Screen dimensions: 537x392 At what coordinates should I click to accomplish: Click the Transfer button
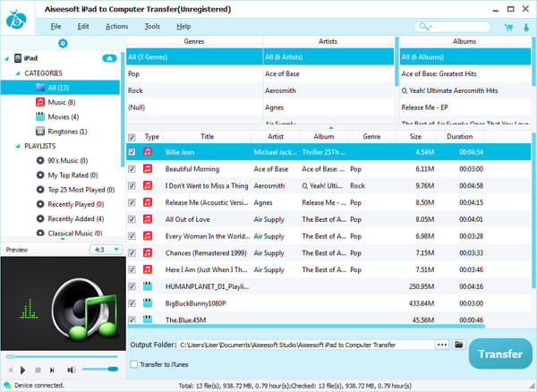(x=500, y=354)
